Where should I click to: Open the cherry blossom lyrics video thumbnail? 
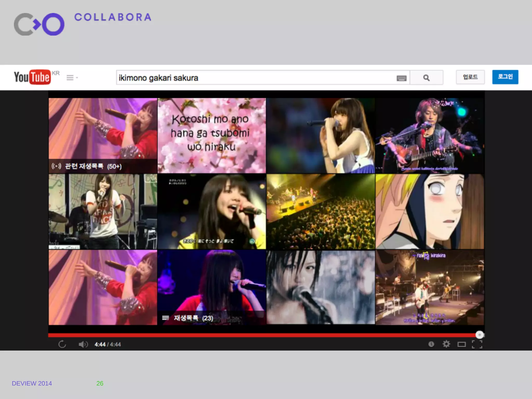coord(212,135)
